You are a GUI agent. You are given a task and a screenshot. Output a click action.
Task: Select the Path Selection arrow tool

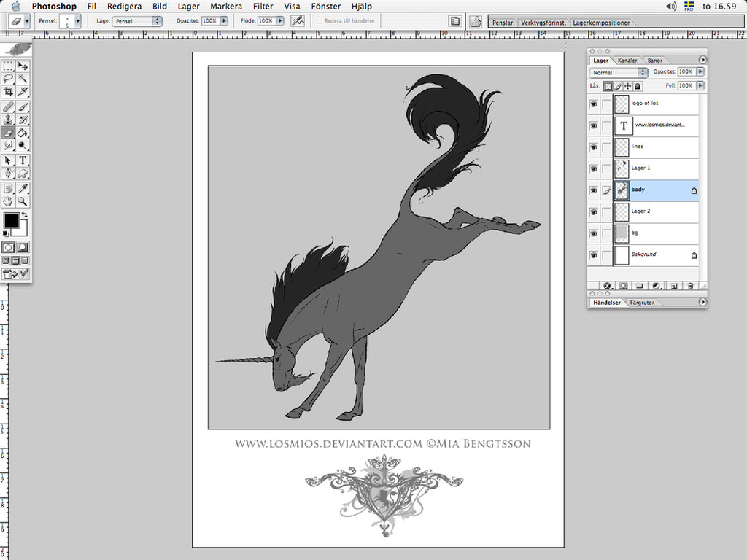point(8,160)
